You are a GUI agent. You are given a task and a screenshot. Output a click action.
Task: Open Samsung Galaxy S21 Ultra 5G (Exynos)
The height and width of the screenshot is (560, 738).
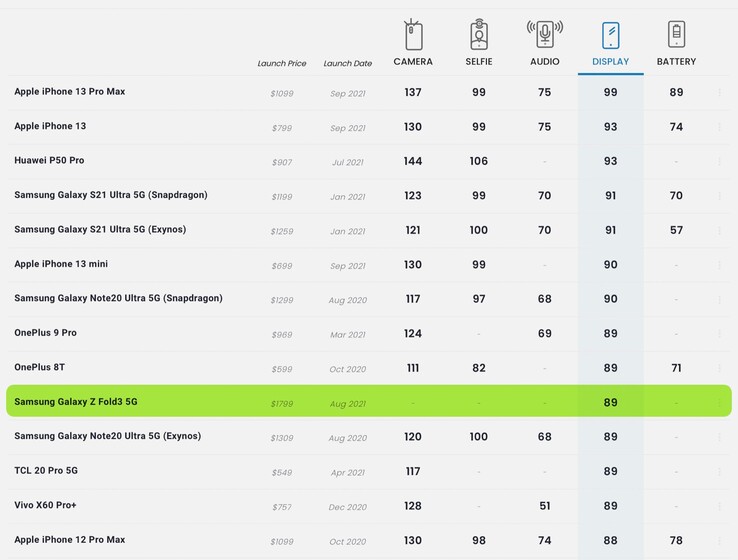(x=100, y=230)
